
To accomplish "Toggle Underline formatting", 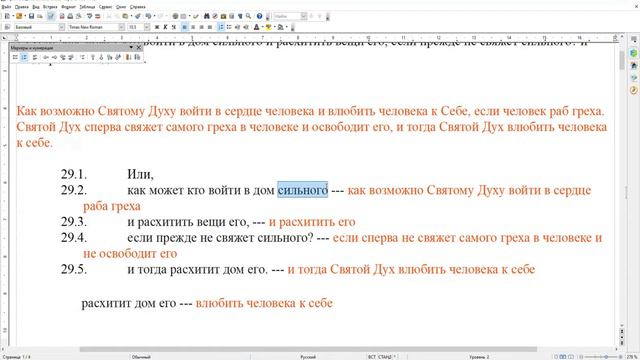I will tap(174, 27).
